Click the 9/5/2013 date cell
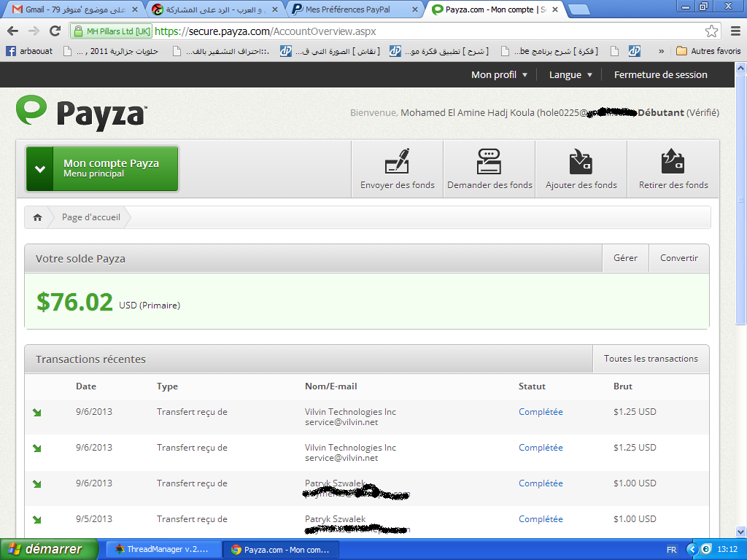This screenshot has width=747, height=560. tap(94, 519)
